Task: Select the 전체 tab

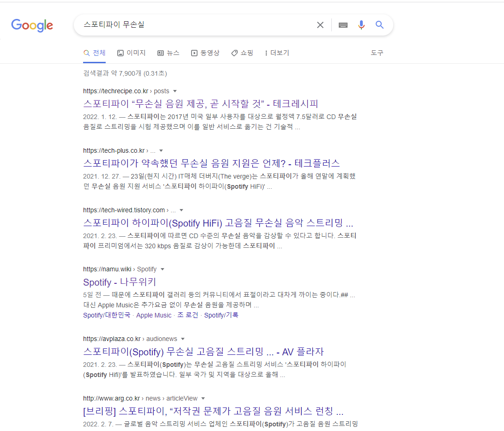Action: tap(95, 53)
